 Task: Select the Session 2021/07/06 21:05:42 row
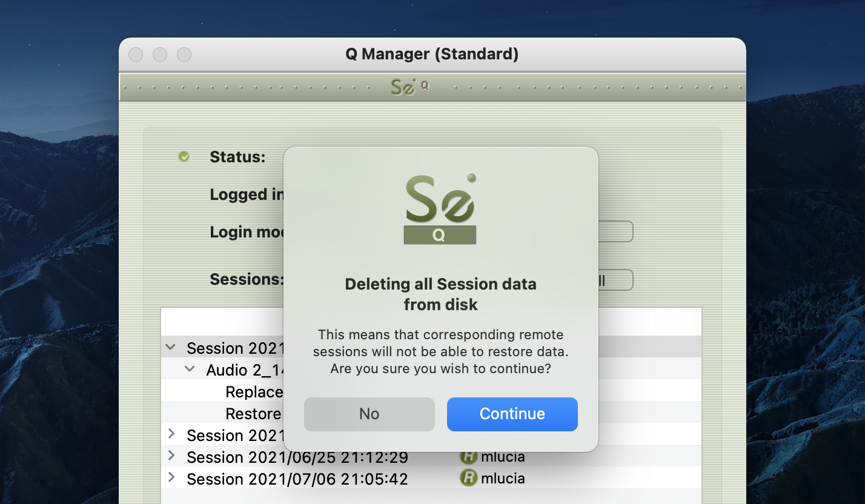297,479
